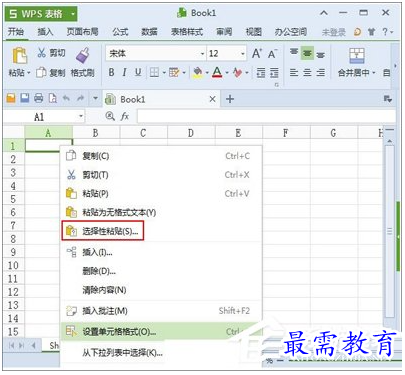Align text right
This screenshot has width=405, height=375.
[320, 72]
